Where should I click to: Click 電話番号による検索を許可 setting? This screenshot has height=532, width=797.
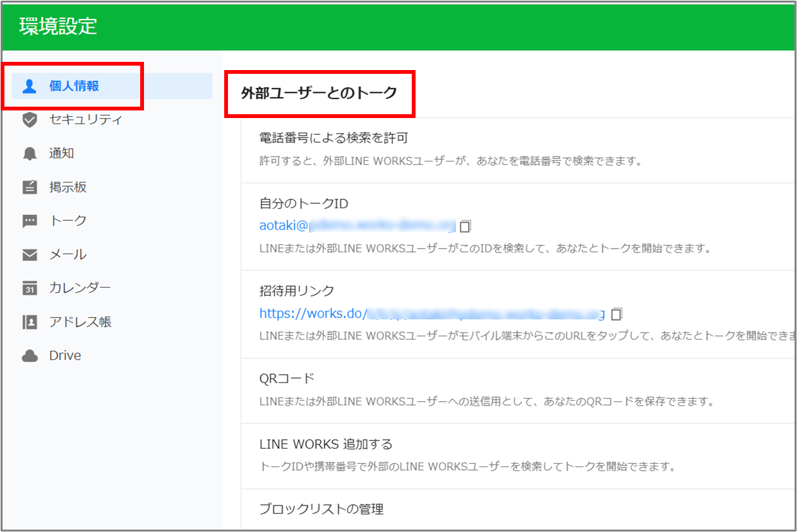point(329,138)
